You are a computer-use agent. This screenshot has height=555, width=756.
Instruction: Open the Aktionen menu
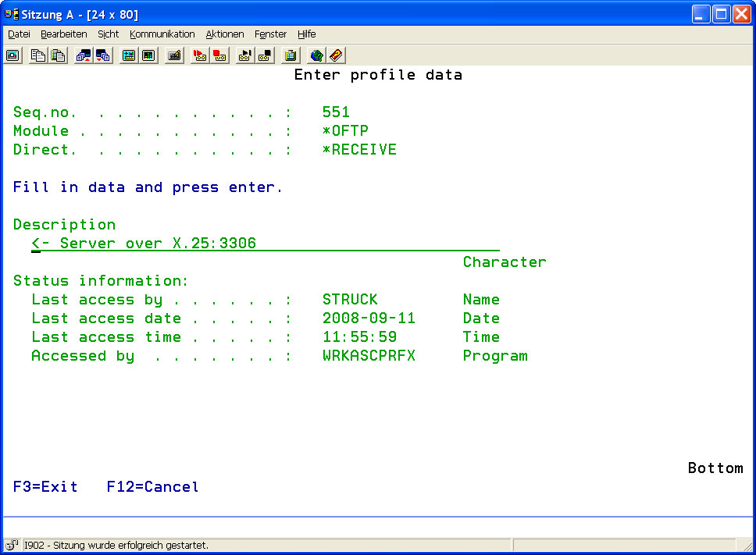click(225, 34)
